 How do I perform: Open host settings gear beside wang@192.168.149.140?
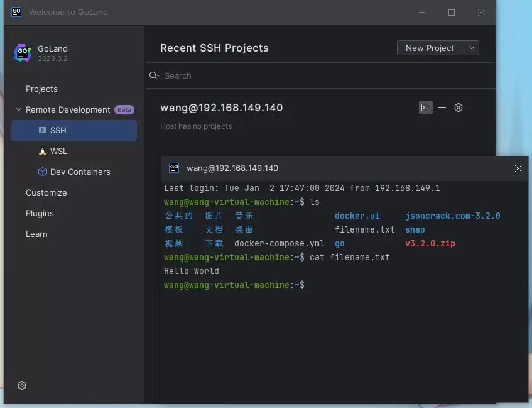(x=459, y=108)
